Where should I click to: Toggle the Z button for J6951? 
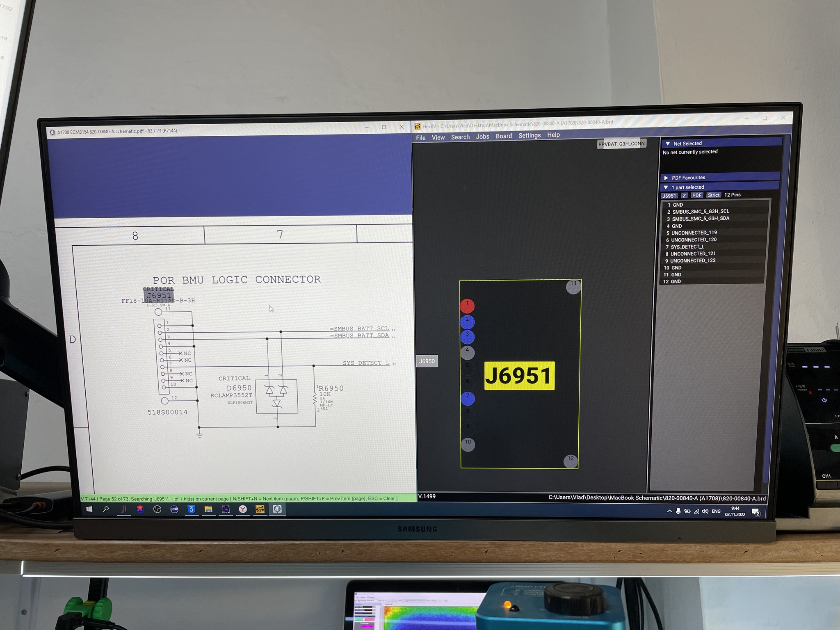(684, 196)
